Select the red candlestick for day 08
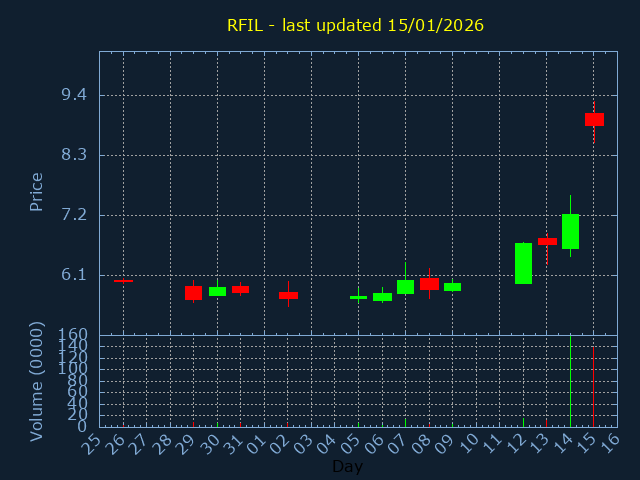This screenshot has width=640, height=480. (x=429, y=284)
